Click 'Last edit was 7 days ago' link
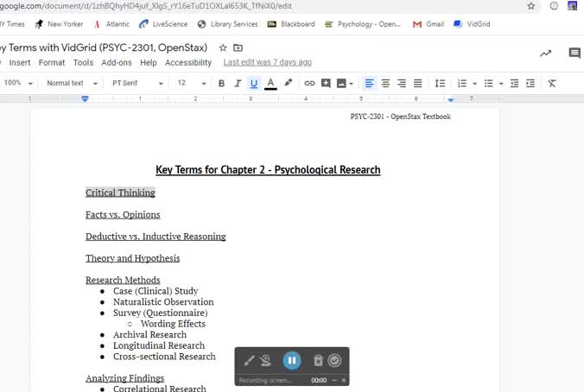 tap(268, 62)
